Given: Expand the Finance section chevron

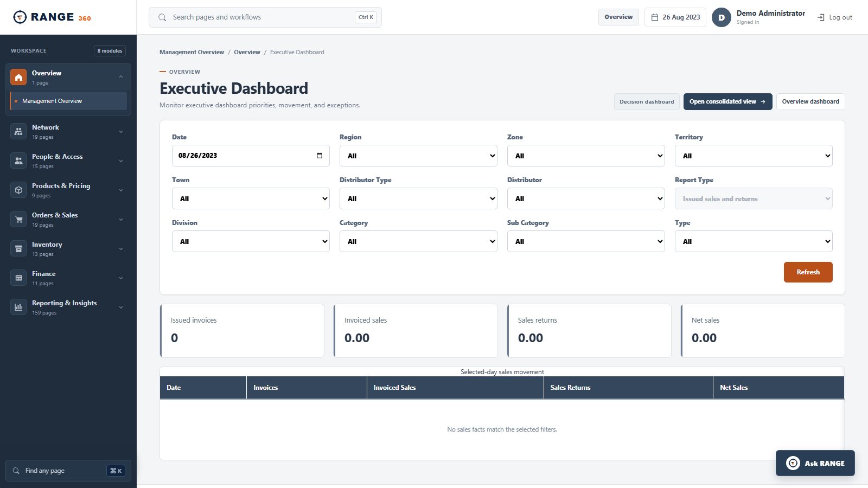Looking at the screenshot, I should tap(121, 278).
